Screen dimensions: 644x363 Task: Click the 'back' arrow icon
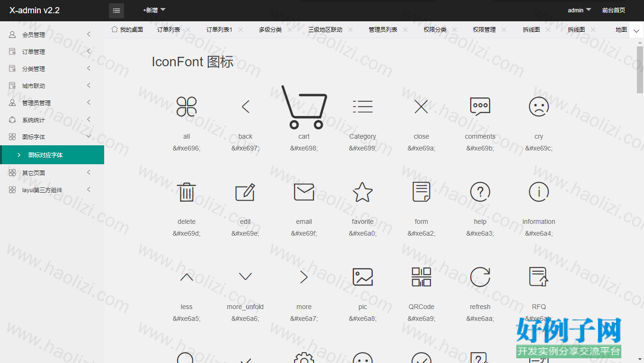(x=245, y=106)
